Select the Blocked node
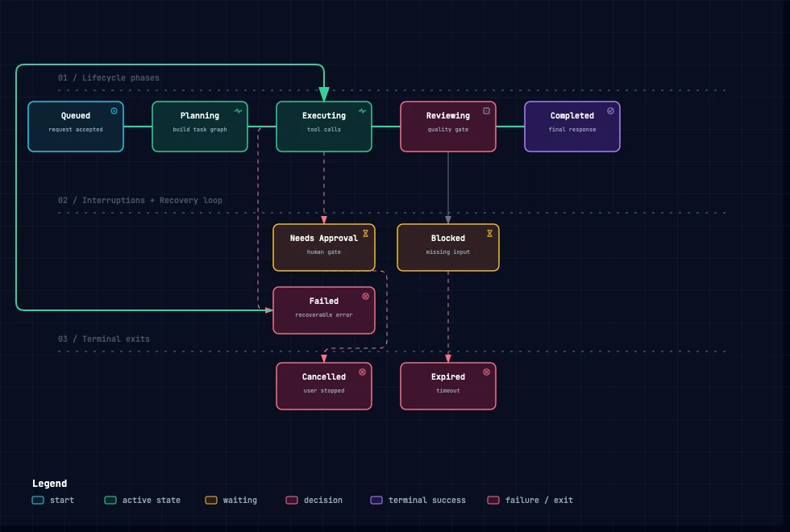Viewport: 790px width, 532px height. pyautogui.click(x=448, y=247)
